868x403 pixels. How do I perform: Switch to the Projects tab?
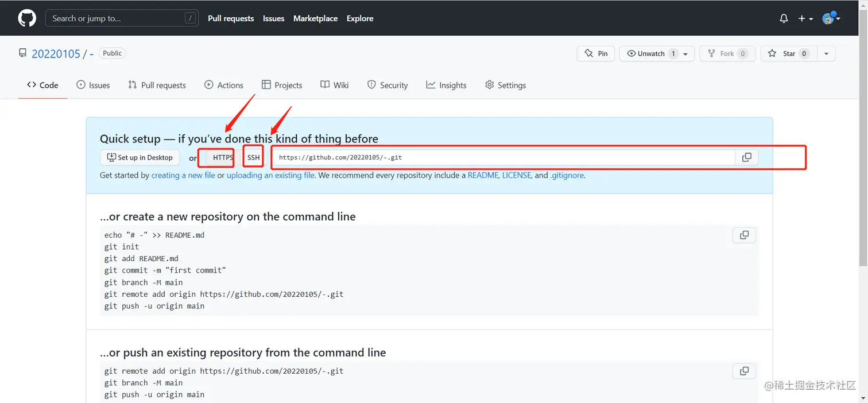click(282, 85)
